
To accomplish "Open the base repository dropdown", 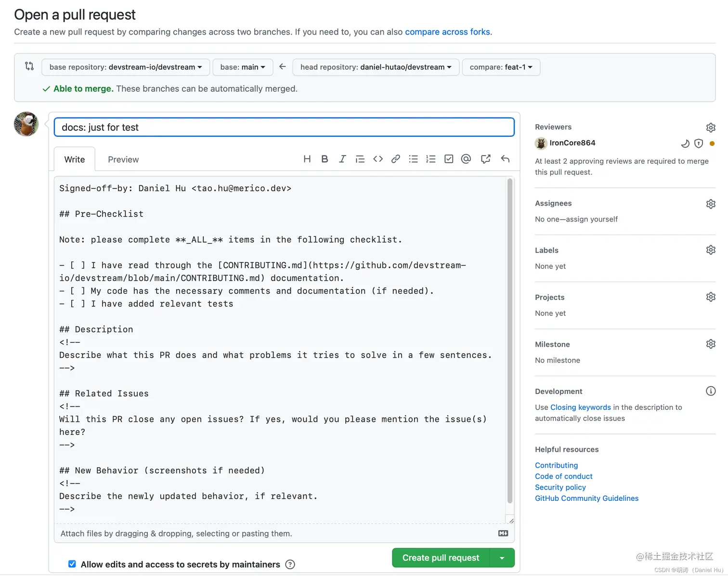I will point(125,67).
